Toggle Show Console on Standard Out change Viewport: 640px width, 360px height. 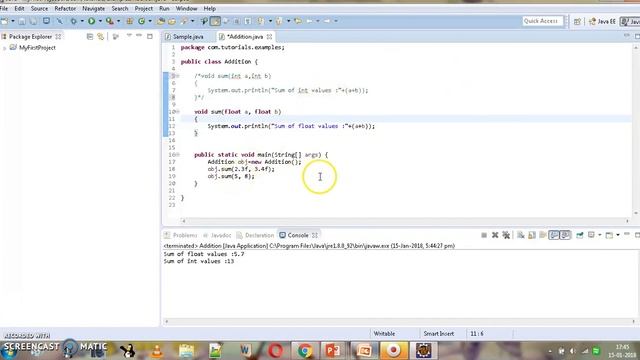[554, 235]
